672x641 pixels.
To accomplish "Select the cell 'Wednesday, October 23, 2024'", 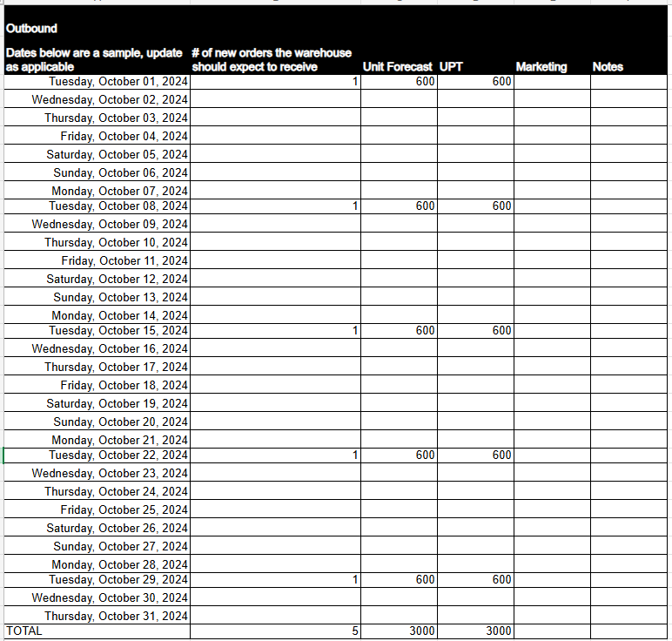I will pyautogui.click(x=97, y=473).
